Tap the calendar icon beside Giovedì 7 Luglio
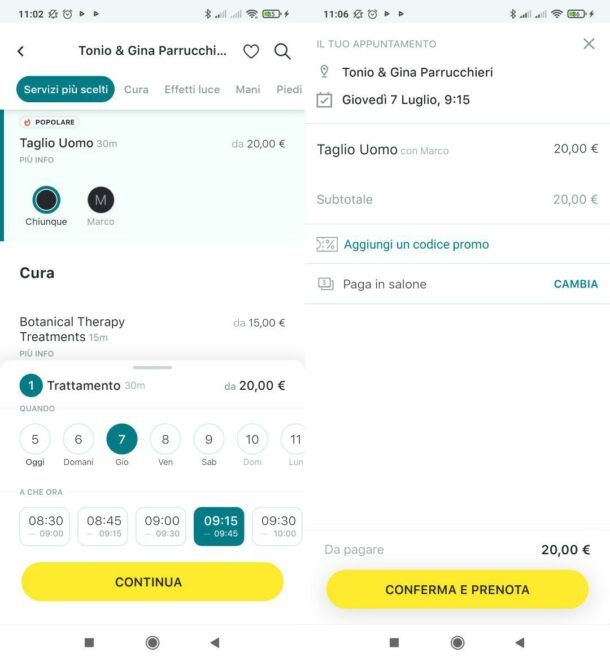Viewport: 610px width, 661px height. point(324,100)
